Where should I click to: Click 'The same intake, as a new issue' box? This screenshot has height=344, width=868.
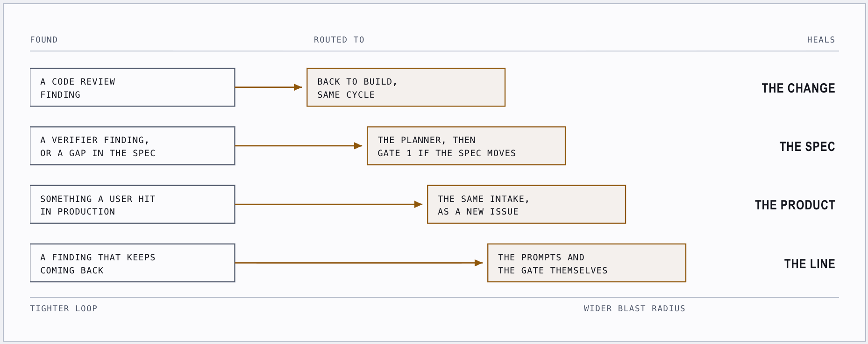pyautogui.click(x=526, y=204)
